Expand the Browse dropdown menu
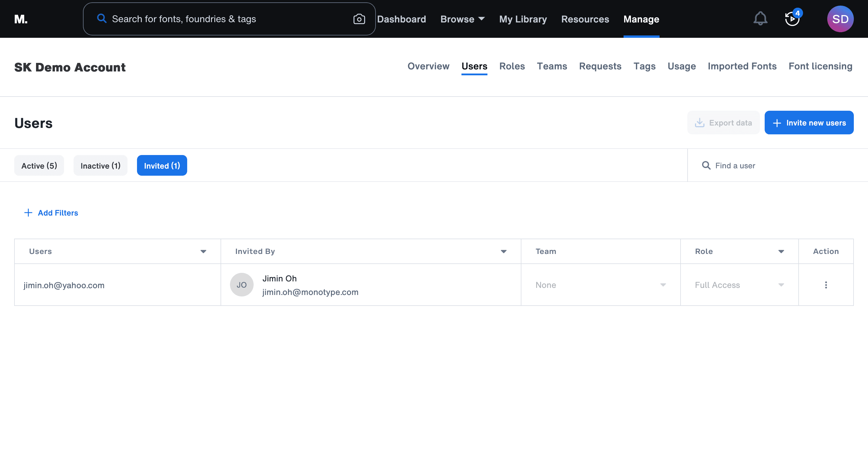The image size is (868, 463). pos(462,19)
